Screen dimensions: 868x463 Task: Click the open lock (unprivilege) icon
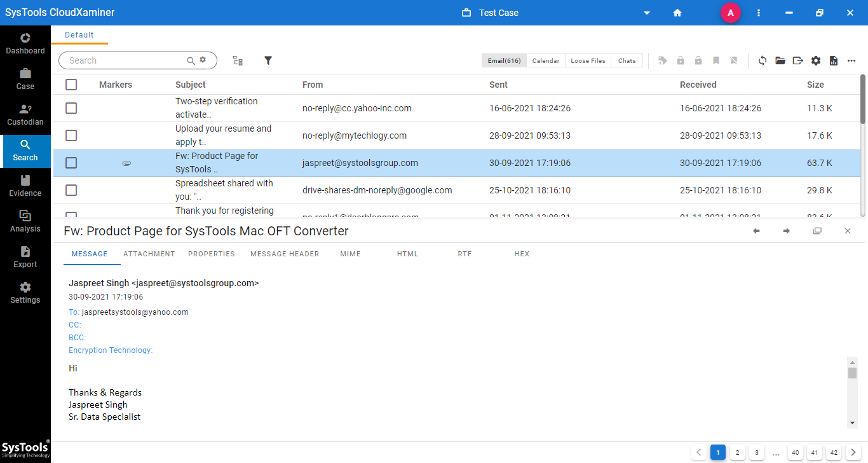698,60
